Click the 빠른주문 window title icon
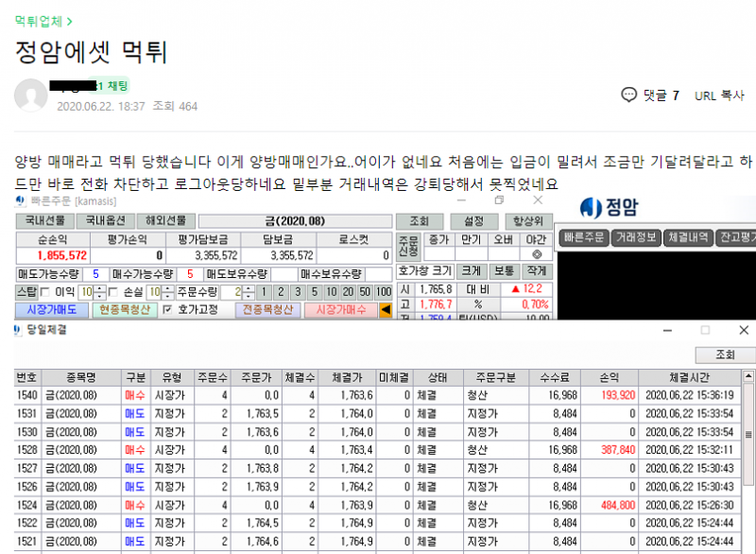 (x=22, y=201)
